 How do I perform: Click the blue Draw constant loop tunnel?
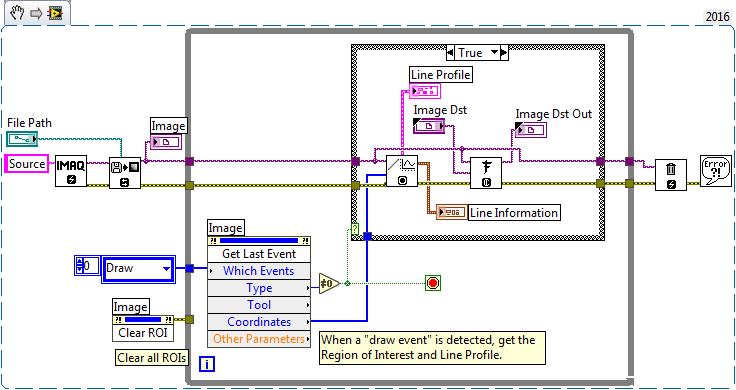tap(190, 268)
